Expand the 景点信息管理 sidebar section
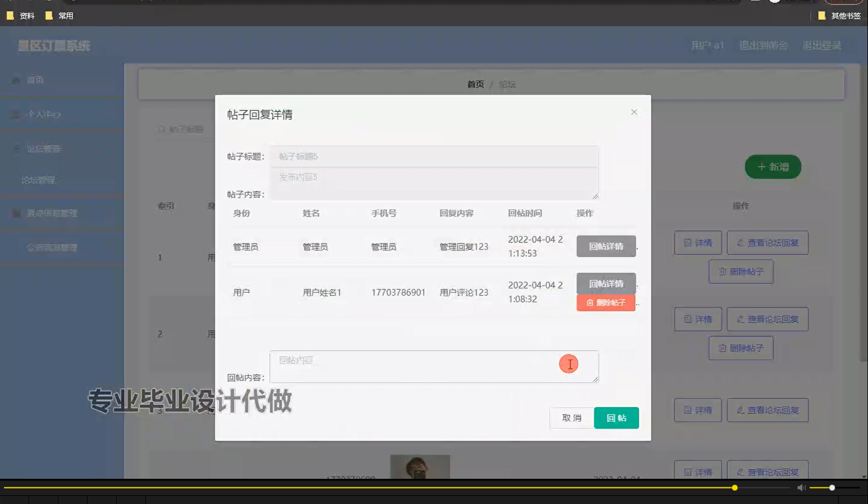868x504 pixels. click(63, 212)
